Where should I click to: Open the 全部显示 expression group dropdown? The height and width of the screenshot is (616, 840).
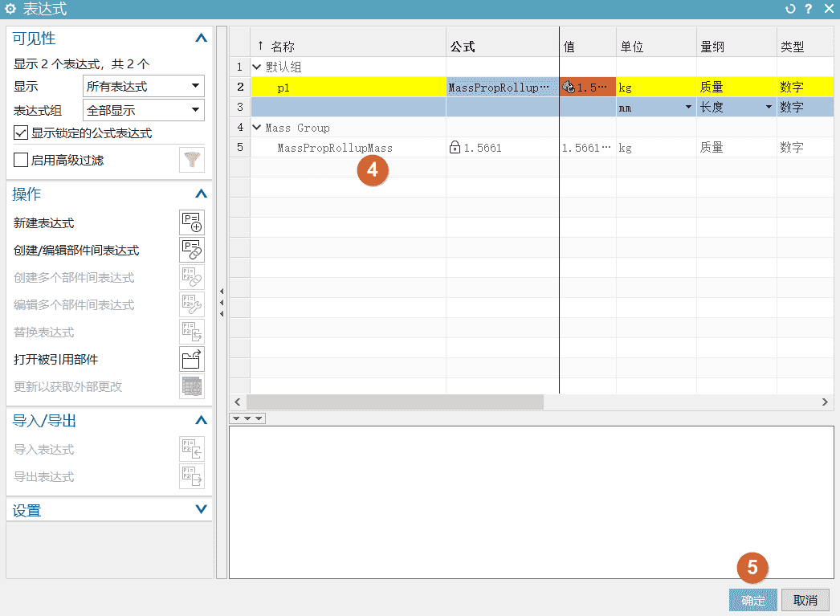click(x=144, y=110)
